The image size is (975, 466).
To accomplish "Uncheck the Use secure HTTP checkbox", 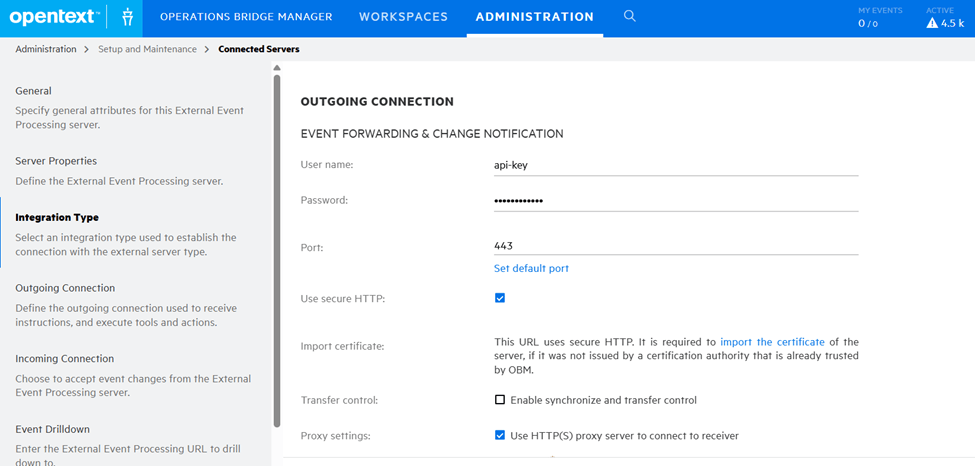I will [500, 298].
